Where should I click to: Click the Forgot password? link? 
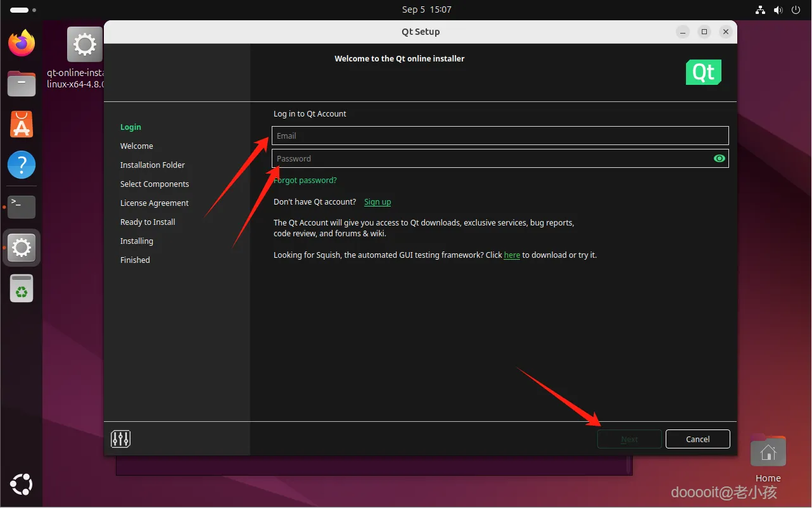click(305, 181)
